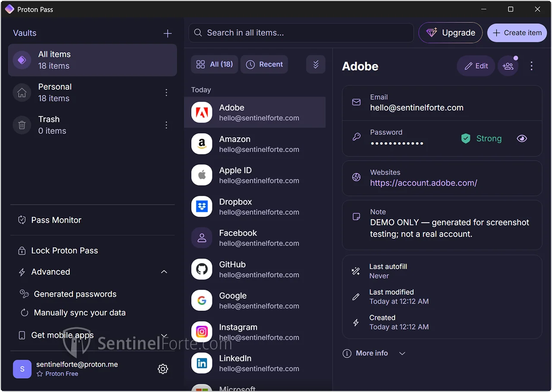Click the bulk select double-check icon
552x392 pixels.
(x=316, y=65)
